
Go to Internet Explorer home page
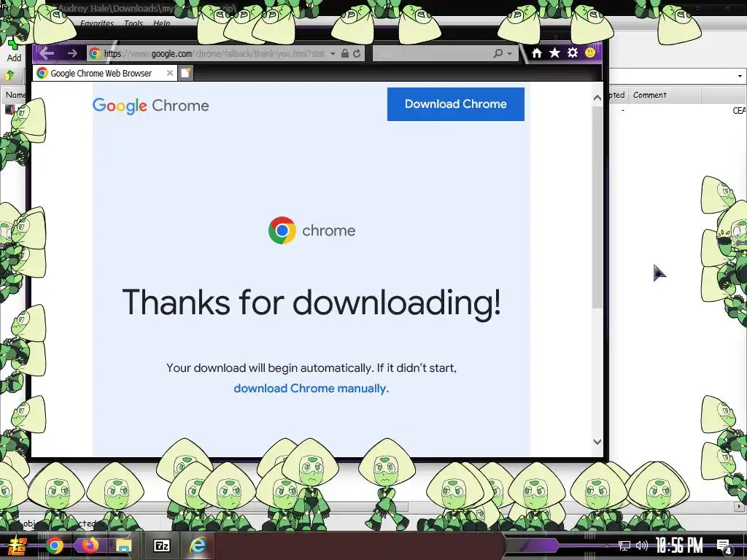click(x=537, y=52)
